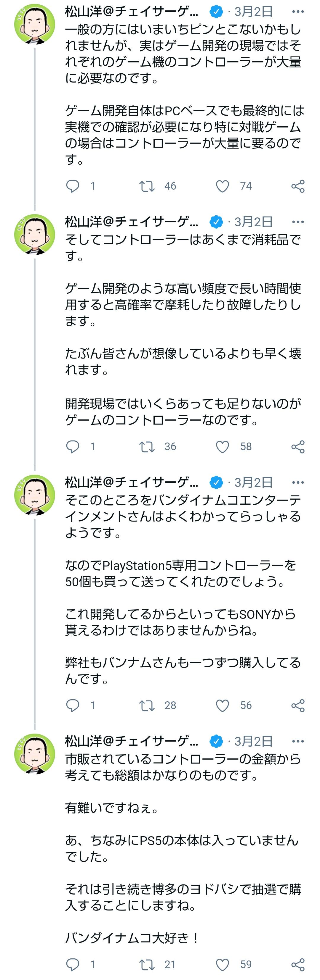Image resolution: width=320 pixels, height=980 pixels.
Task: Reply to the first tweet about controllers
Action: point(73,186)
